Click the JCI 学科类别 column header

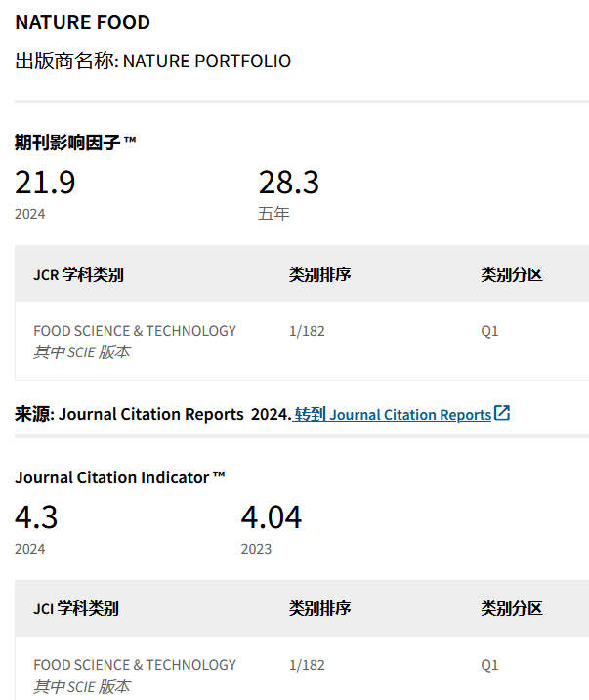76,608
